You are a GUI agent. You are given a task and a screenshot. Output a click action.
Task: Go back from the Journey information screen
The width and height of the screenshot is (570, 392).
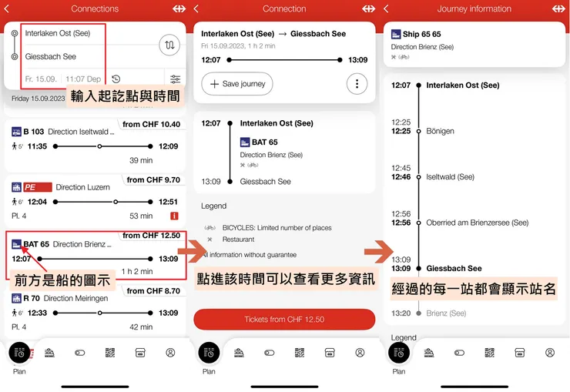click(386, 8)
